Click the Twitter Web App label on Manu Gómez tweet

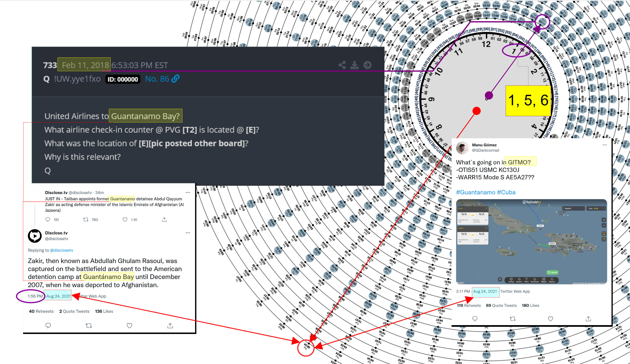click(515, 292)
